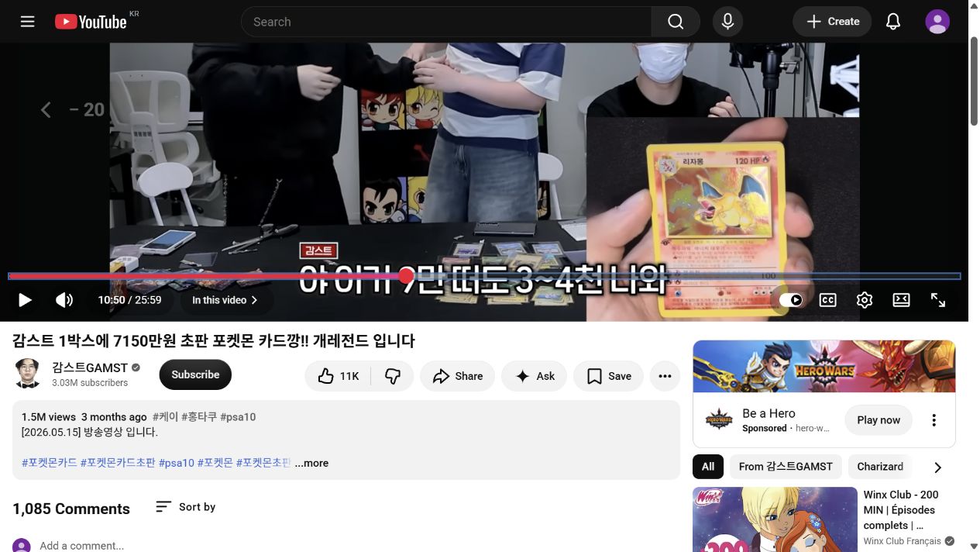The width and height of the screenshot is (980, 552).
Task: Select the Charizard filter chip
Action: coord(880,467)
